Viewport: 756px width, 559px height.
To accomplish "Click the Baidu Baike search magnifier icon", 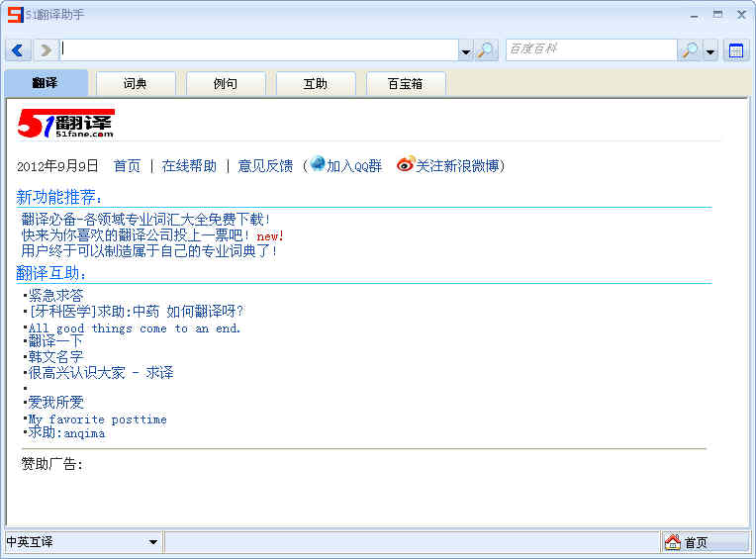I will tap(691, 50).
